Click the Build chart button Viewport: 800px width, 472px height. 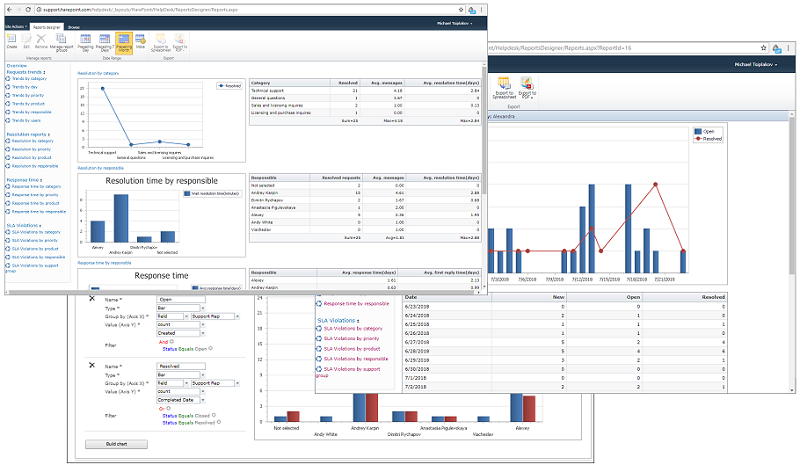pos(116,444)
